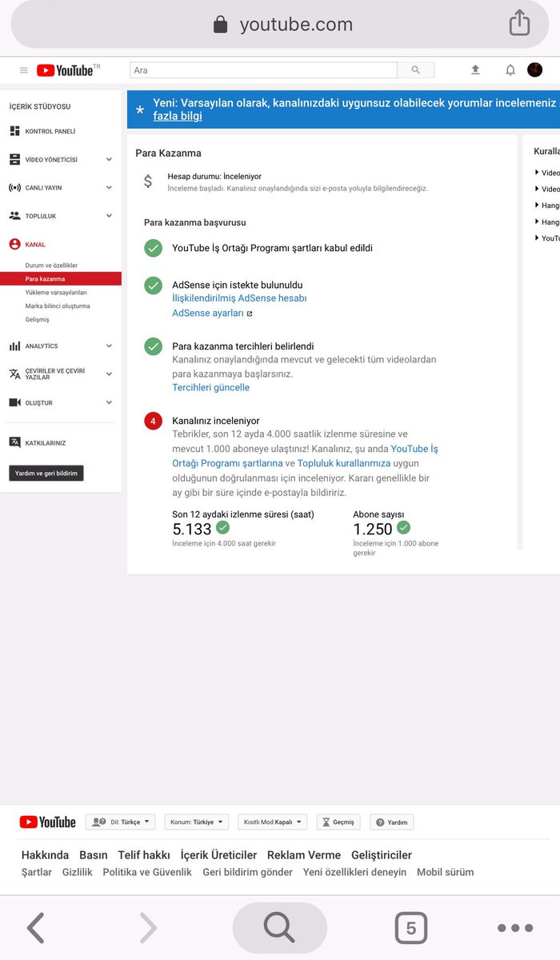Open the Gizlilik footer link
Viewport: 560px width, 960px height.
pos(78,872)
